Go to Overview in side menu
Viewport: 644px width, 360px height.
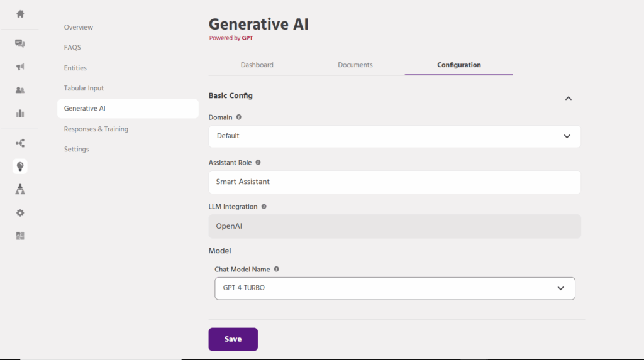tap(79, 28)
